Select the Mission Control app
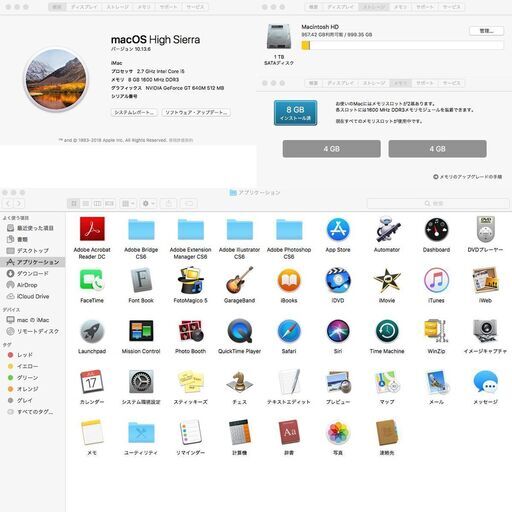Viewport: 512px width, 512px height. (x=141, y=331)
